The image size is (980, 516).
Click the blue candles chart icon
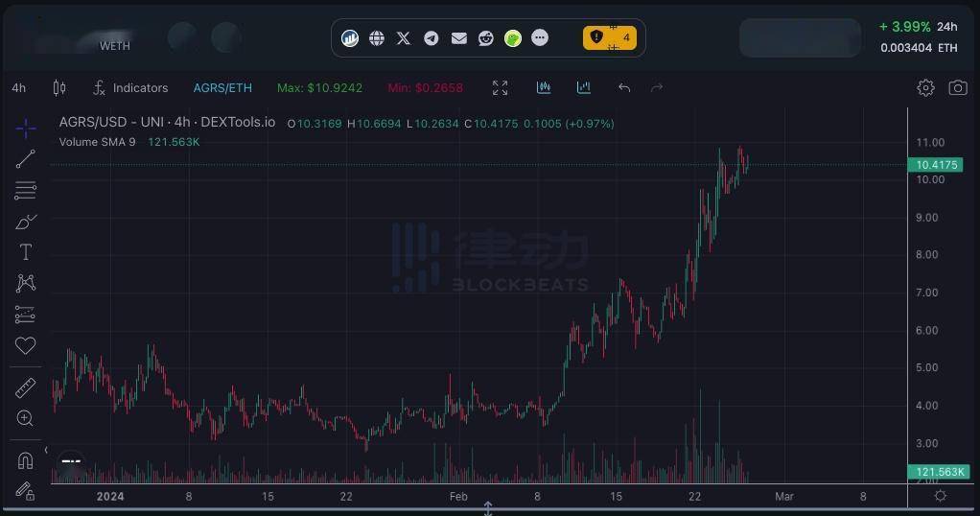[x=544, y=88]
